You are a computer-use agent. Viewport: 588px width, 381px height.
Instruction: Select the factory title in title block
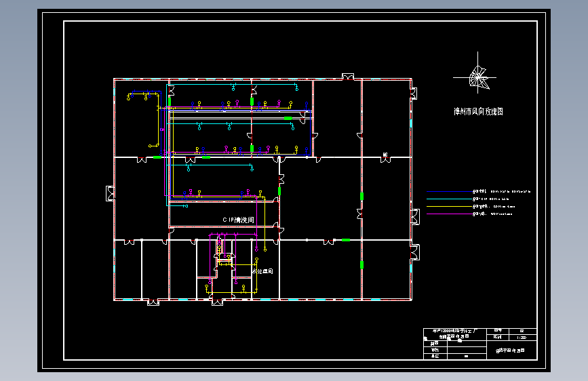click(454, 334)
